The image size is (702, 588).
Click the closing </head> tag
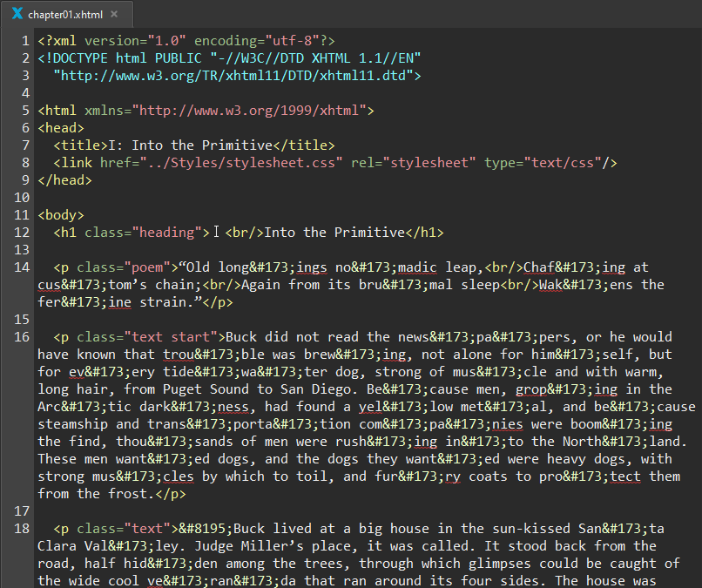pos(65,180)
